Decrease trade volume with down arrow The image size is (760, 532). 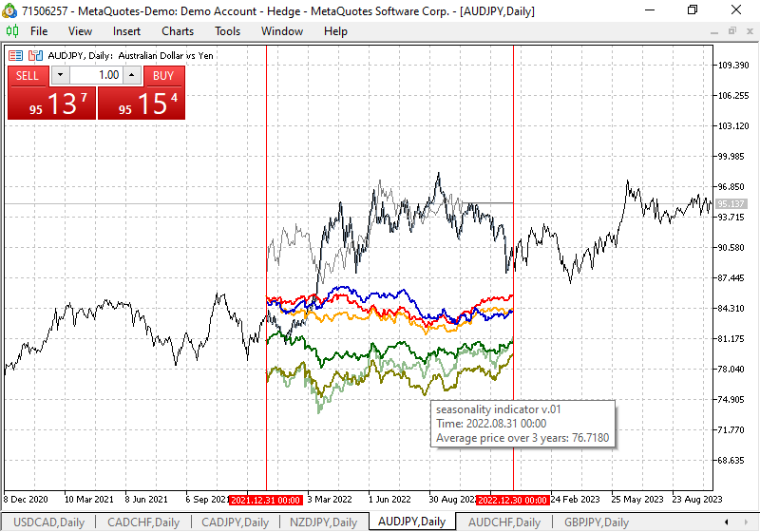point(60,75)
